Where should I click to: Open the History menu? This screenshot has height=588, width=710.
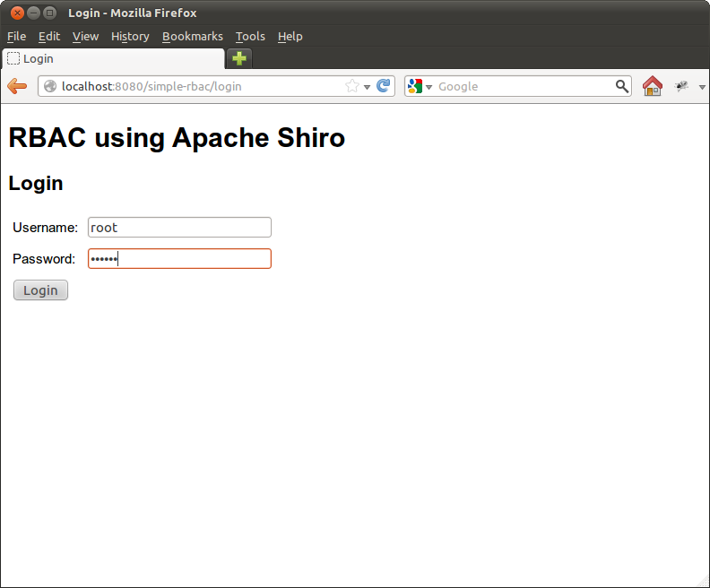pos(130,37)
